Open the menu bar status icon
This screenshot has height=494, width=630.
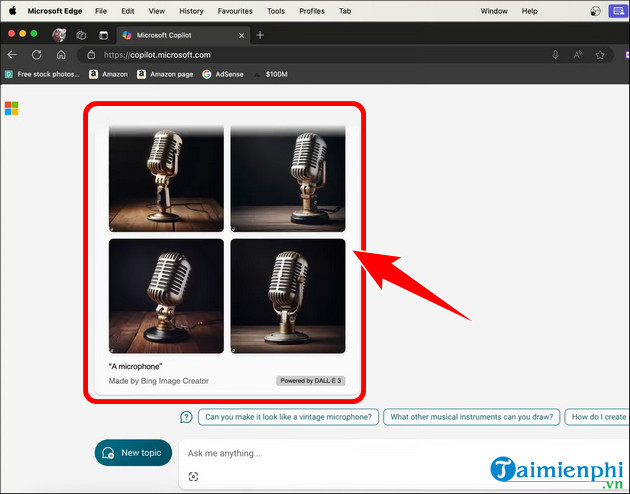[595, 11]
